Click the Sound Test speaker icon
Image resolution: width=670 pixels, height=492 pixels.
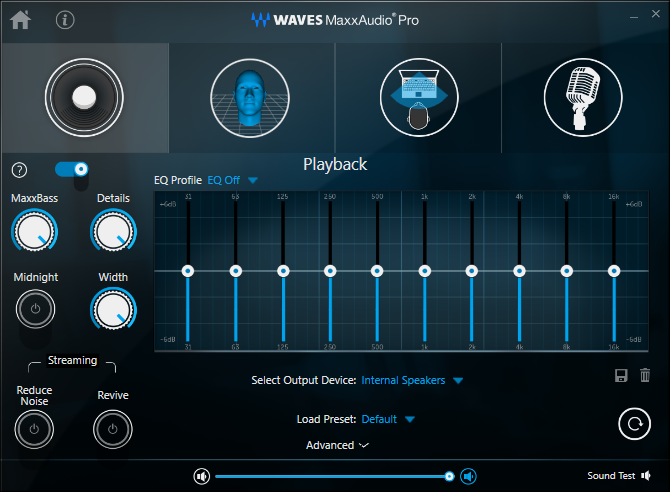[x=646, y=476]
